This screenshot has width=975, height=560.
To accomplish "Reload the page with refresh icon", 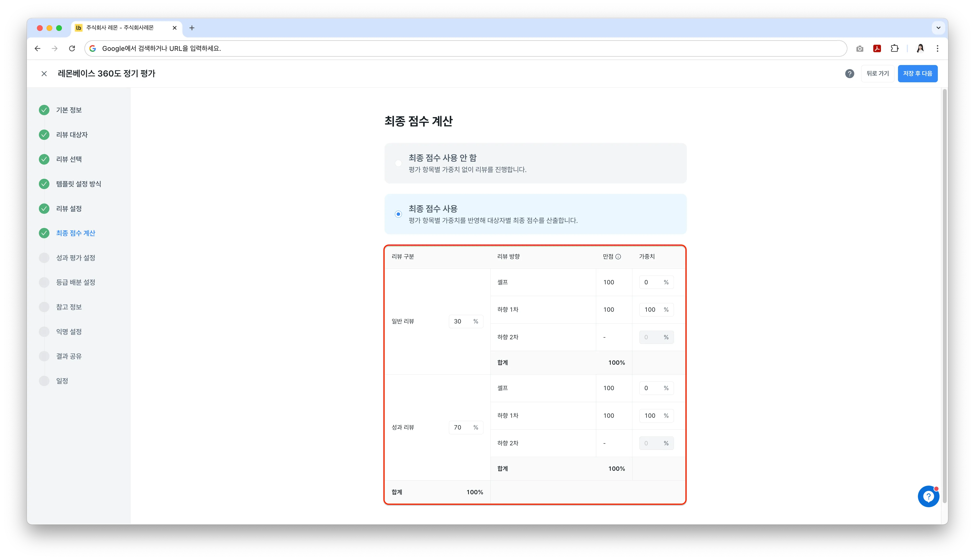I will click(72, 48).
